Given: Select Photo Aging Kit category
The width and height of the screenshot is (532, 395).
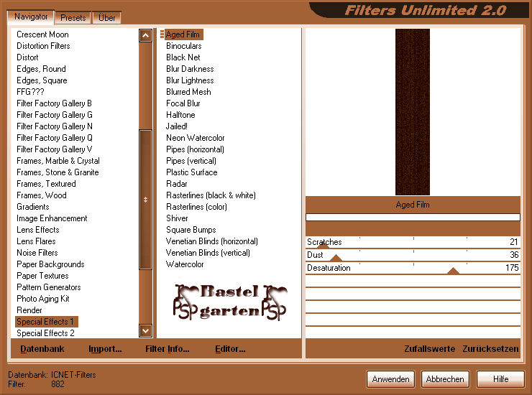Looking at the screenshot, I should [x=43, y=299].
